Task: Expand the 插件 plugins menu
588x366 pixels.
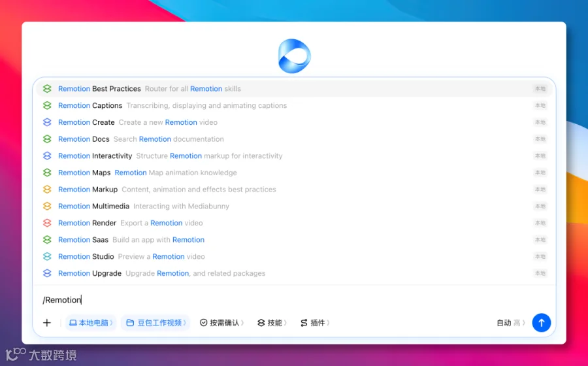Action: tap(315, 323)
